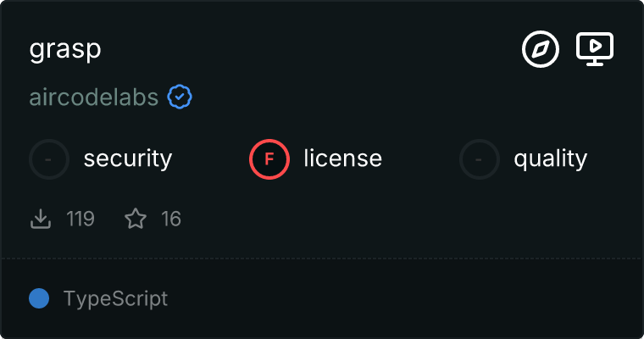This screenshot has height=339, width=644.
Task: Click the quality grade dash circle
Action: click(480, 158)
